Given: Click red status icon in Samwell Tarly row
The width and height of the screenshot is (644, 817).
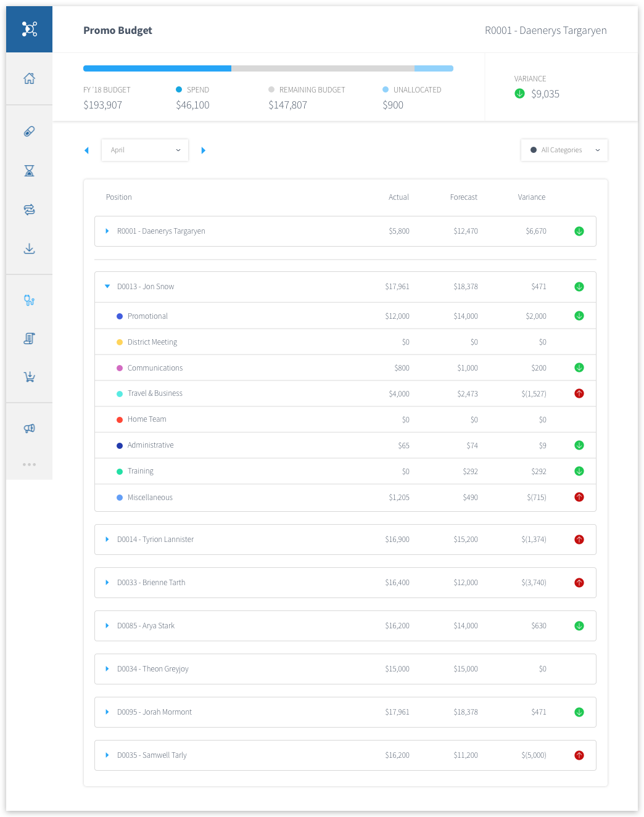Looking at the screenshot, I should coord(579,755).
